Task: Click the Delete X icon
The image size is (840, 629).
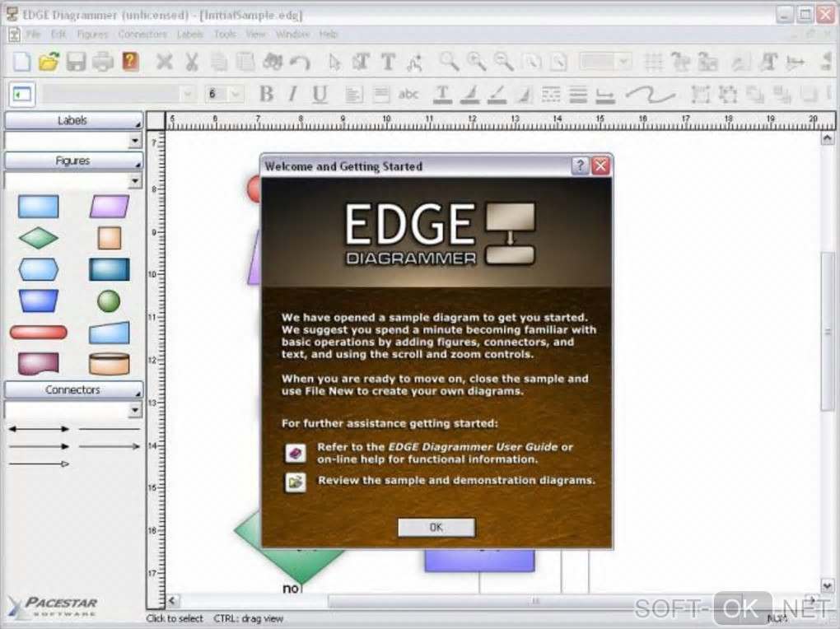Action: 164,62
